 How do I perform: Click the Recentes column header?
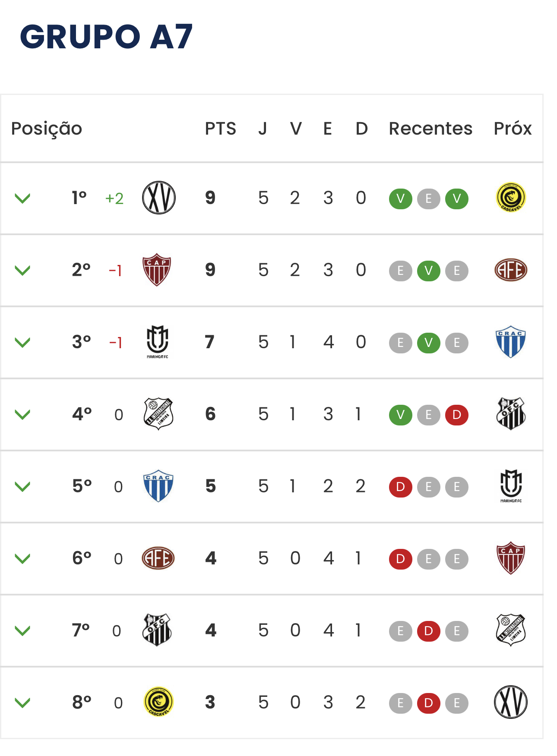430,129
